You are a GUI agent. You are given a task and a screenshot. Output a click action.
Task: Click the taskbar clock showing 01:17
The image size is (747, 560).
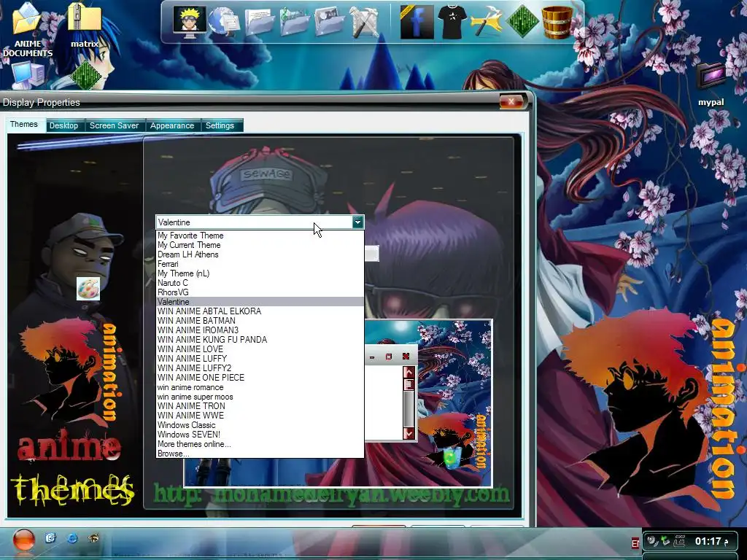(x=707, y=542)
